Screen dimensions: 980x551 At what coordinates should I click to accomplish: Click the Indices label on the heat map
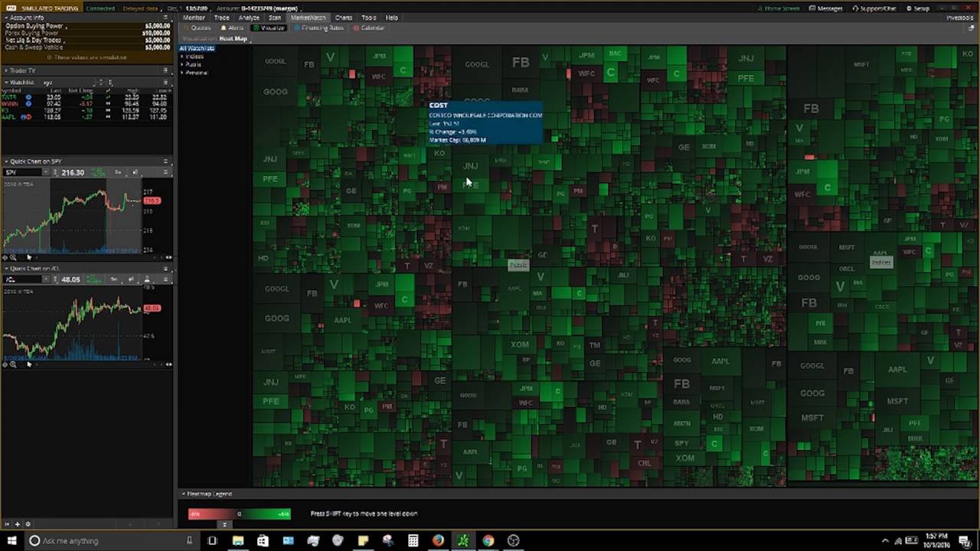pos(881,262)
